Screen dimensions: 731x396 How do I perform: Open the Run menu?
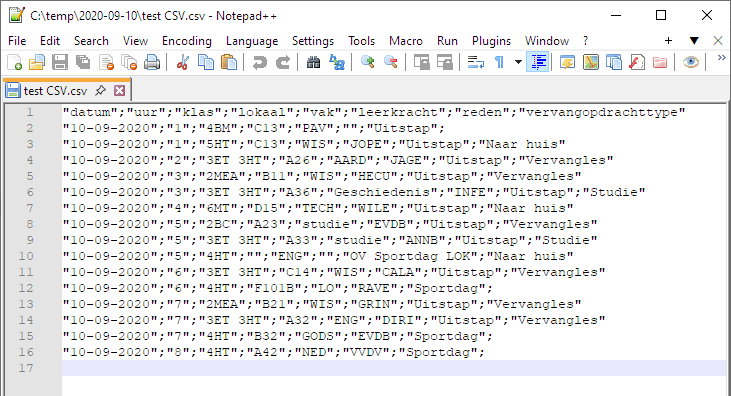coord(447,41)
